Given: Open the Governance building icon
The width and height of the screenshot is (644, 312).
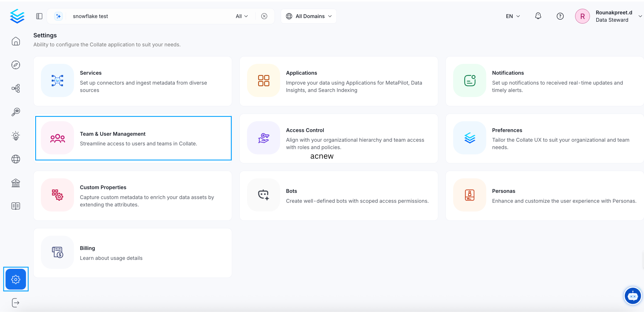Looking at the screenshot, I should 16,183.
